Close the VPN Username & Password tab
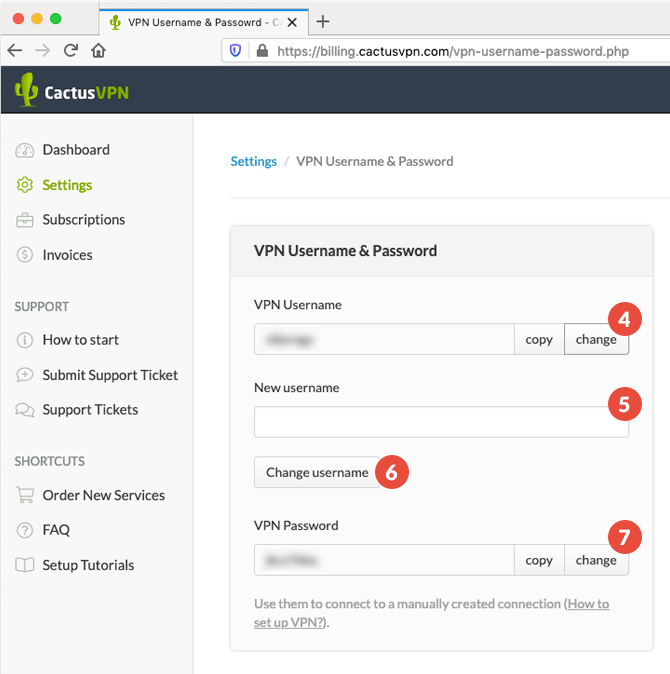This screenshot has height=674, width=670. coord(292,22)
